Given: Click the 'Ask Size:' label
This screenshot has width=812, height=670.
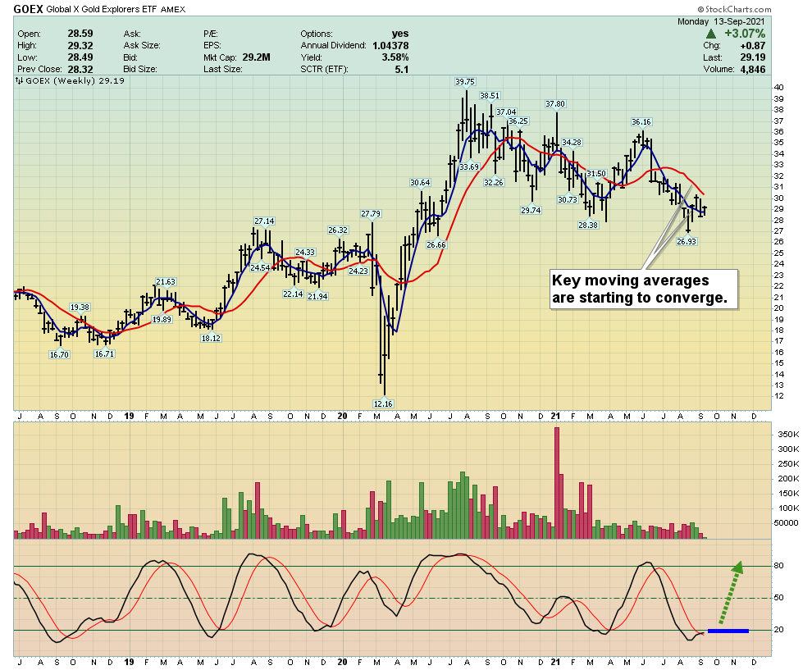Looking at the screenshot, I should click(x=142, y=46).
